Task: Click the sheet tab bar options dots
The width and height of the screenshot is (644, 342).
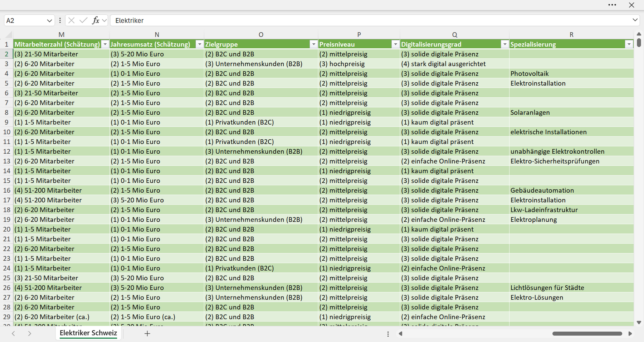Action: point(388,334)
